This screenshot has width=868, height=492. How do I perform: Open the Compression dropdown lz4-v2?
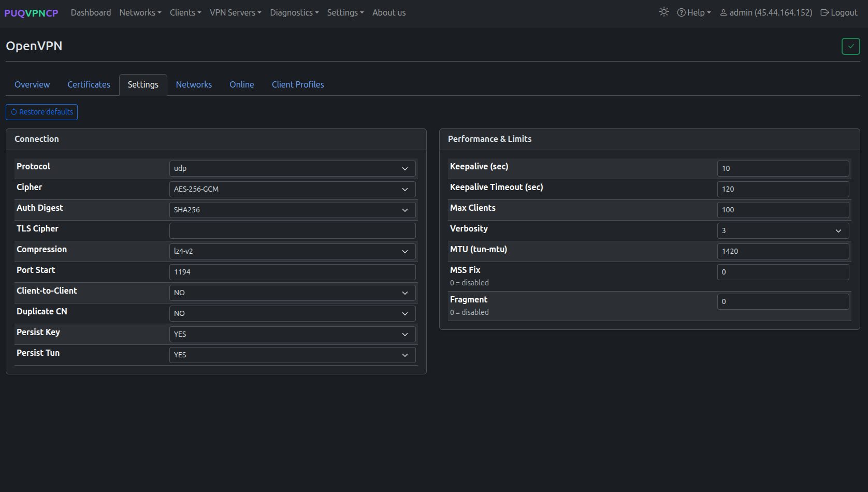292,251
